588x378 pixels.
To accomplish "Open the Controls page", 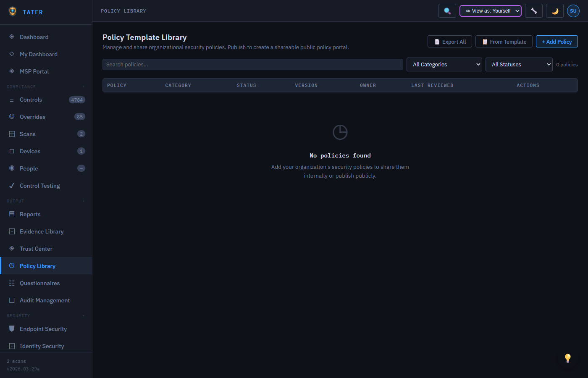I will tap(46, 100).
